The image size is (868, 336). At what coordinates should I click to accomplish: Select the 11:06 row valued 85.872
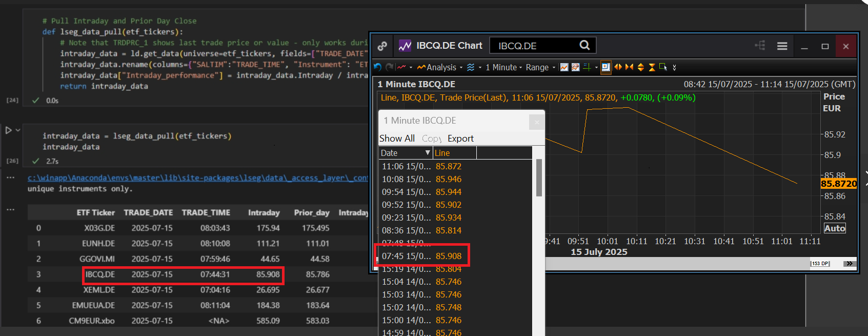(455, 166)
